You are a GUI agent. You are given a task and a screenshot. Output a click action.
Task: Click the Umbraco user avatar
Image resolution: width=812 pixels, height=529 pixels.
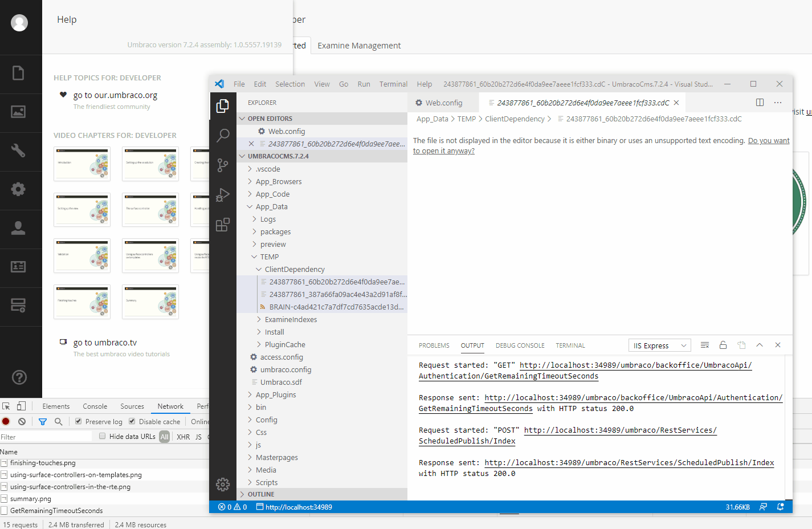(x=19, y=23)
